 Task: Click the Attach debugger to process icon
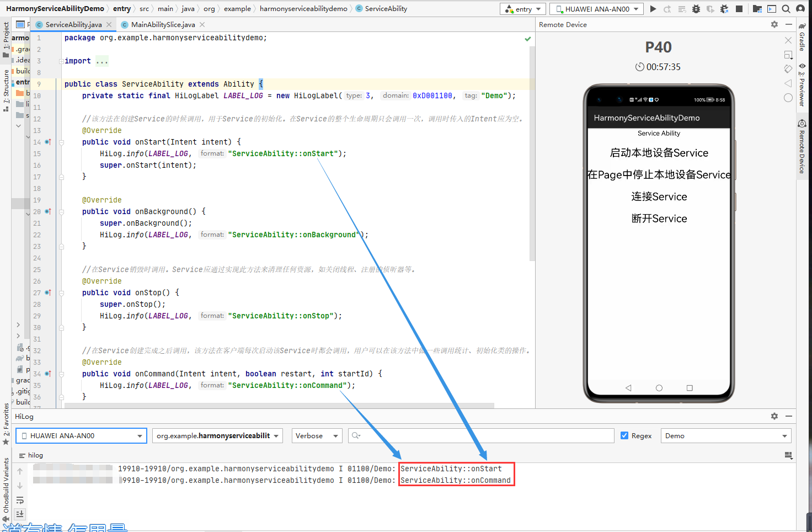pos(725,9)
